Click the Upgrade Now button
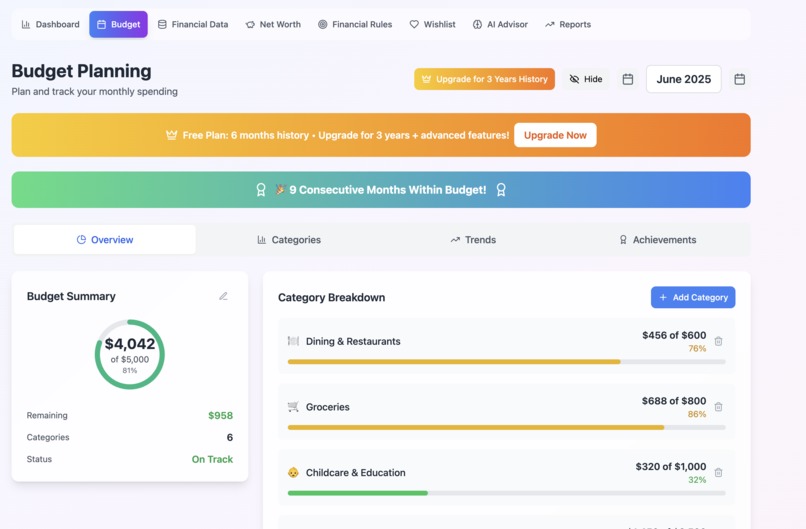Image resolution: width=806 pixels, height=529 pixels. click(555, 135)
